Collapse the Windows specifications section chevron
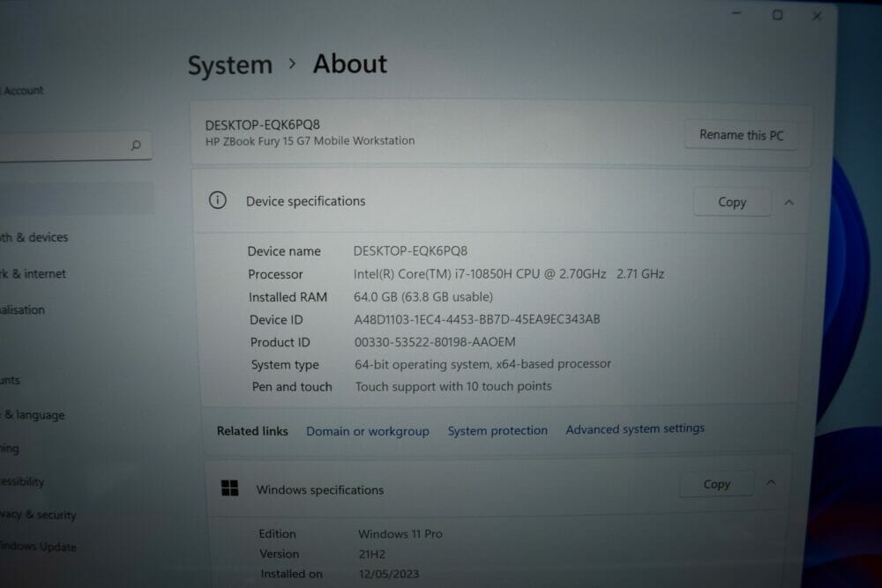Screen dimensions: 882x588 771,482
